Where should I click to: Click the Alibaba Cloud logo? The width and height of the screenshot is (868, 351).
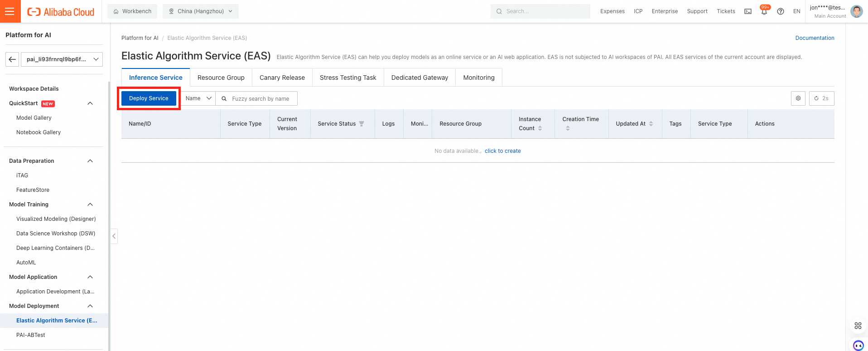[x=61, y=12]
